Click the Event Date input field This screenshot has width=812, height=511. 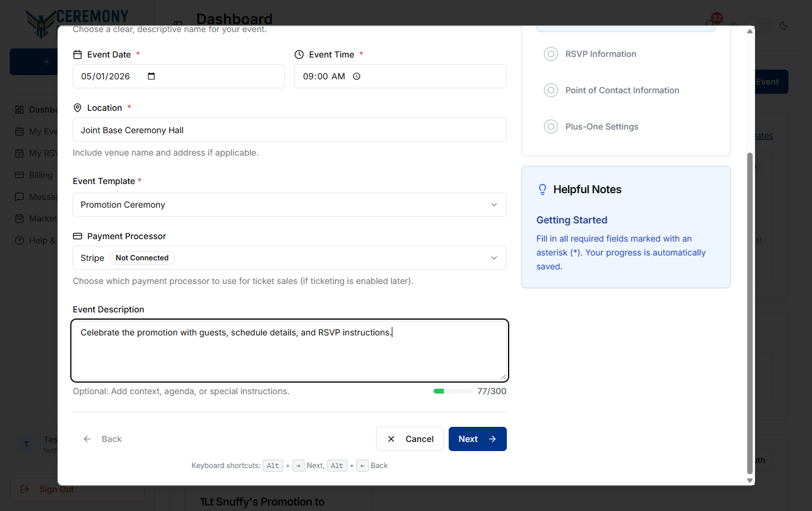point(179,76)
